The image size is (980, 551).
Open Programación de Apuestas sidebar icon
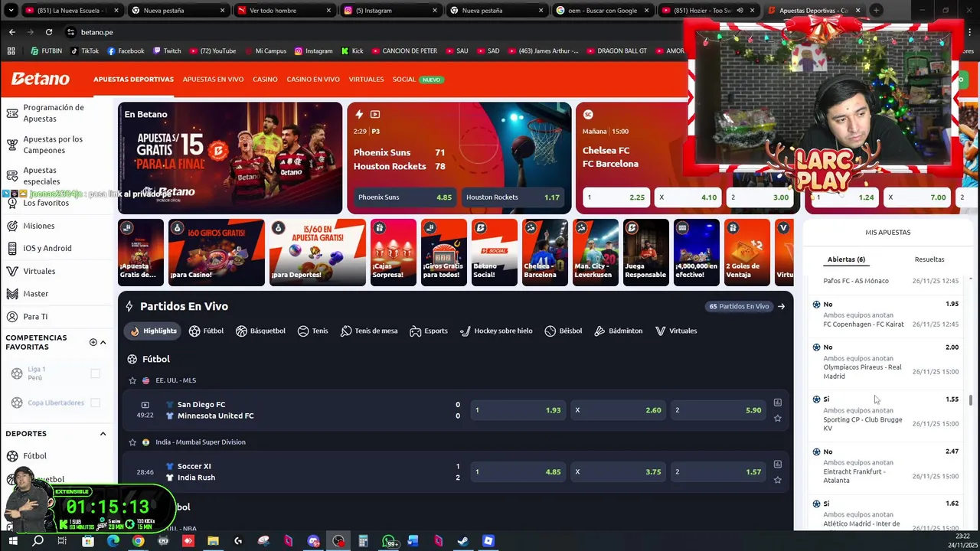point(12,113)
